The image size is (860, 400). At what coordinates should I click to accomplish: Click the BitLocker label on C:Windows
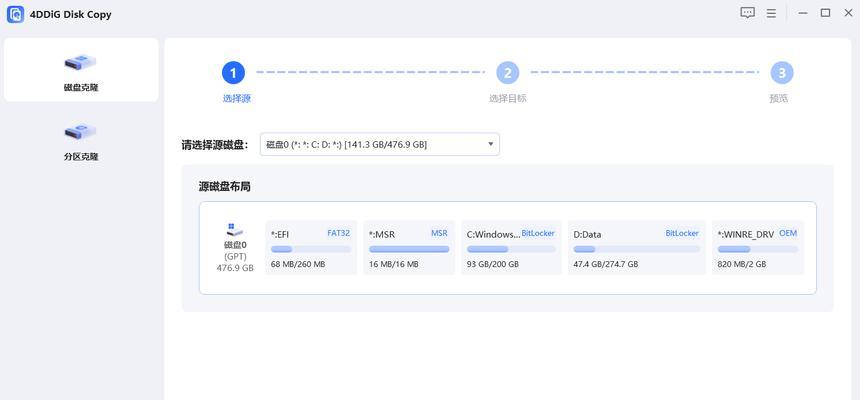tap(538, 233)
